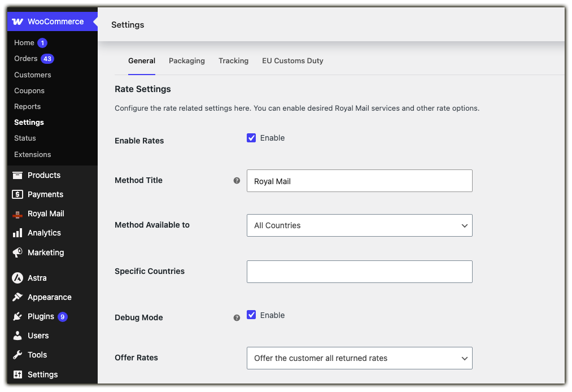The height and width of the screenshot is (392, 572).
Task: Click the Settings page title
Action: pyautogui.click(x=128, y=25)
